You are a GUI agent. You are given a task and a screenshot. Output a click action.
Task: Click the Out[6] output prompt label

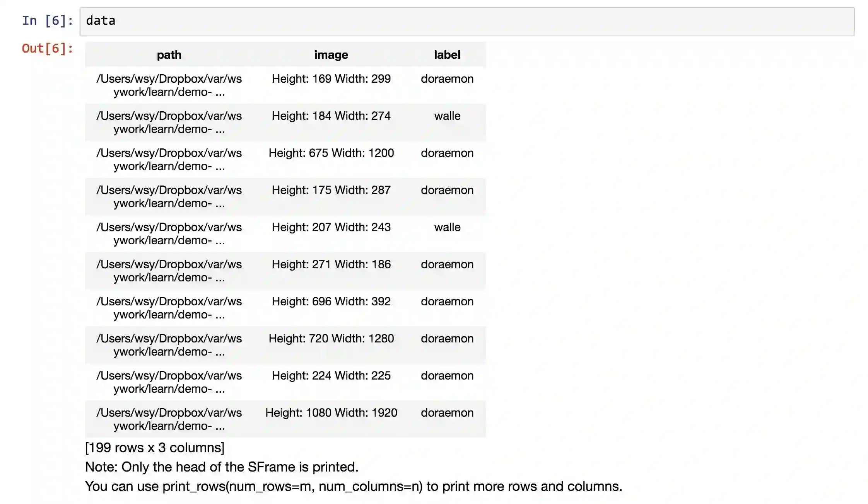(47, 48)
